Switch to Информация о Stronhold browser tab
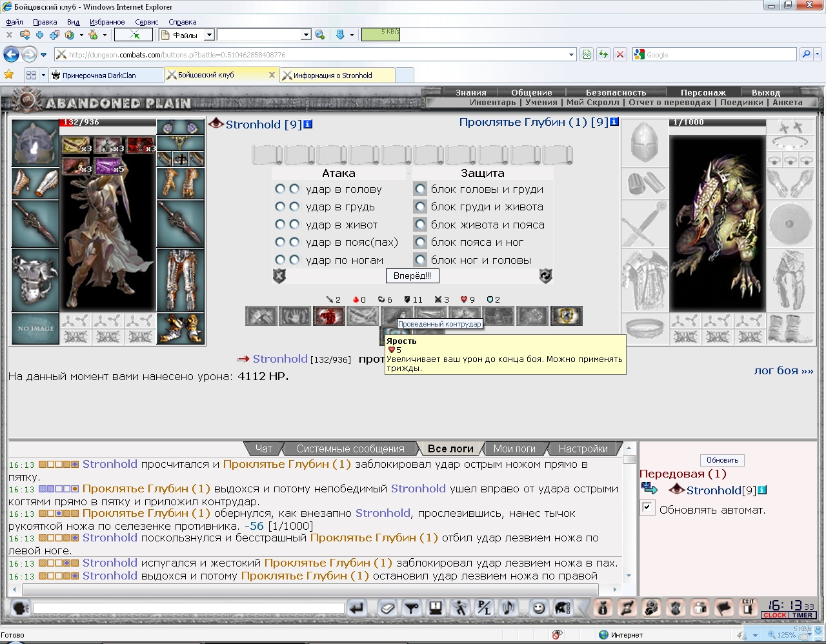The width and height of the screenshot is (826, 644). pyautogui.click(x=337, y=75)
